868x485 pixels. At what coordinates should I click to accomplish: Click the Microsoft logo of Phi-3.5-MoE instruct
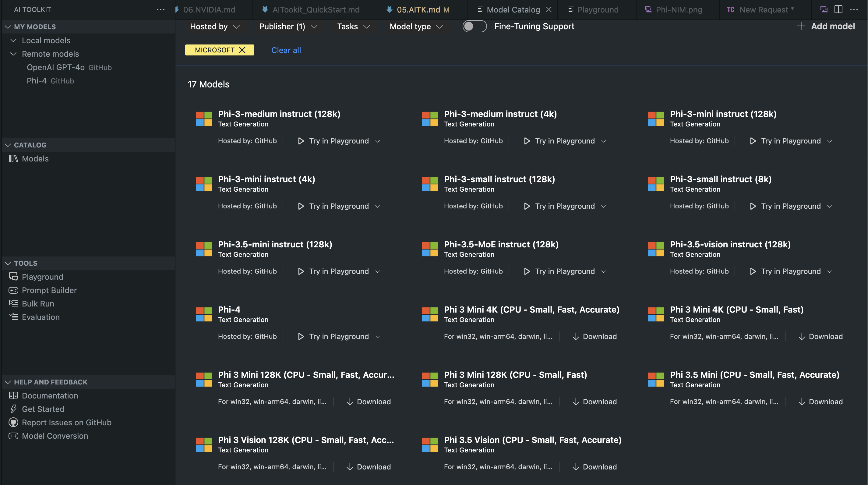tap(430, 249)
